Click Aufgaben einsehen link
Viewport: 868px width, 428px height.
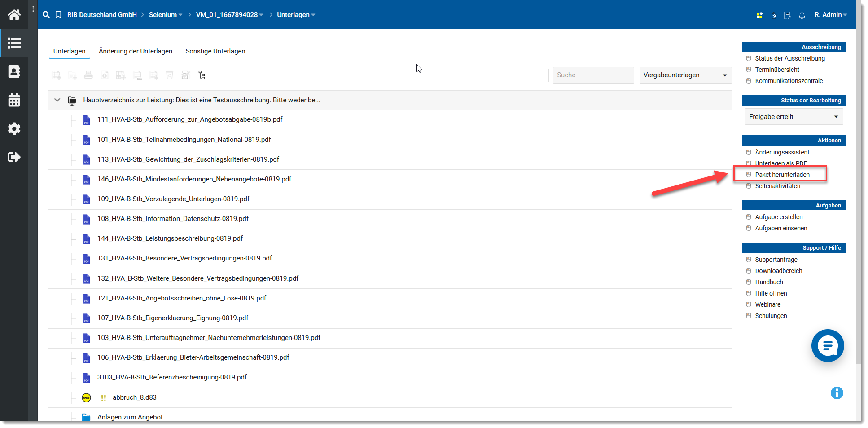tap(781, 228)
